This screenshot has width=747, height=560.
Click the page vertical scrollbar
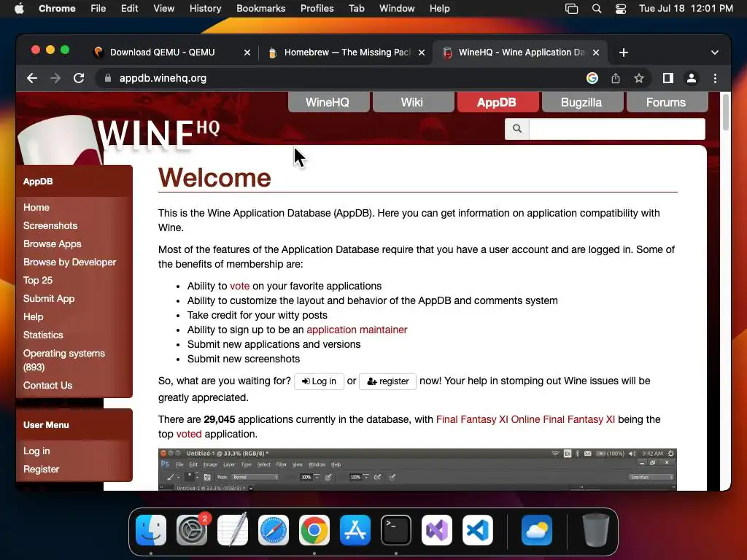(x=726, y=112)
